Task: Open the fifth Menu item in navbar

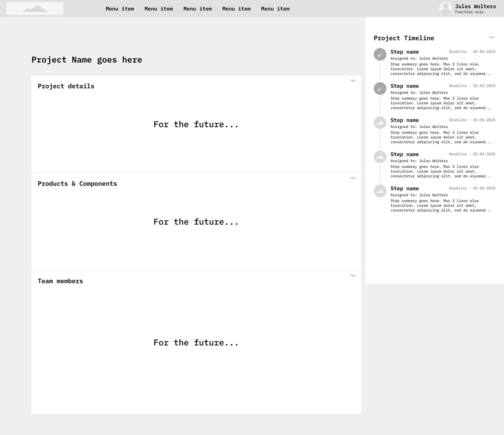Action: click(275, 9)
